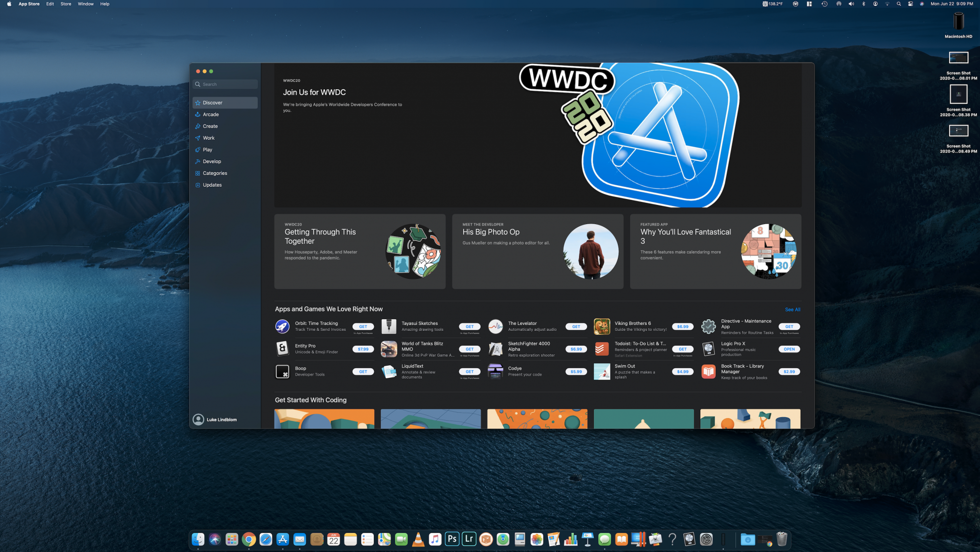Open the Codye app icon
980x552 pixels.
pyautogui.click(x=495, y=372)
